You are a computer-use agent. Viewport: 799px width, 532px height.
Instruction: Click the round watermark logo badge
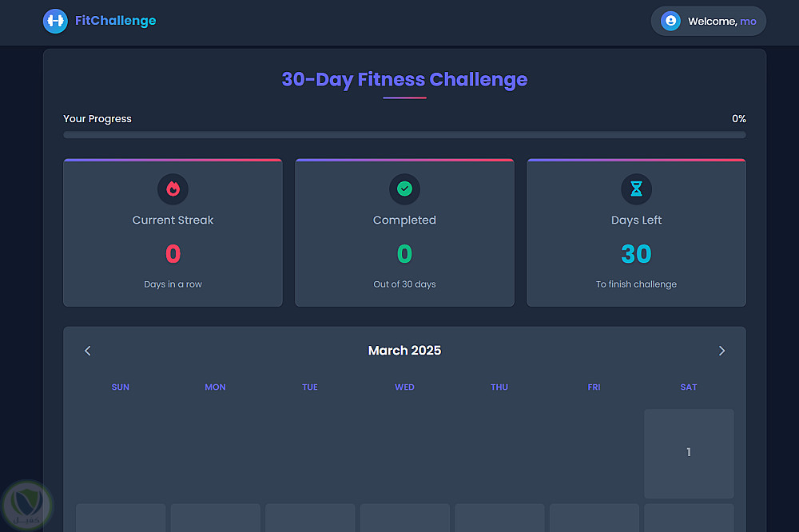pyautogui.click(x=27, y=506)
